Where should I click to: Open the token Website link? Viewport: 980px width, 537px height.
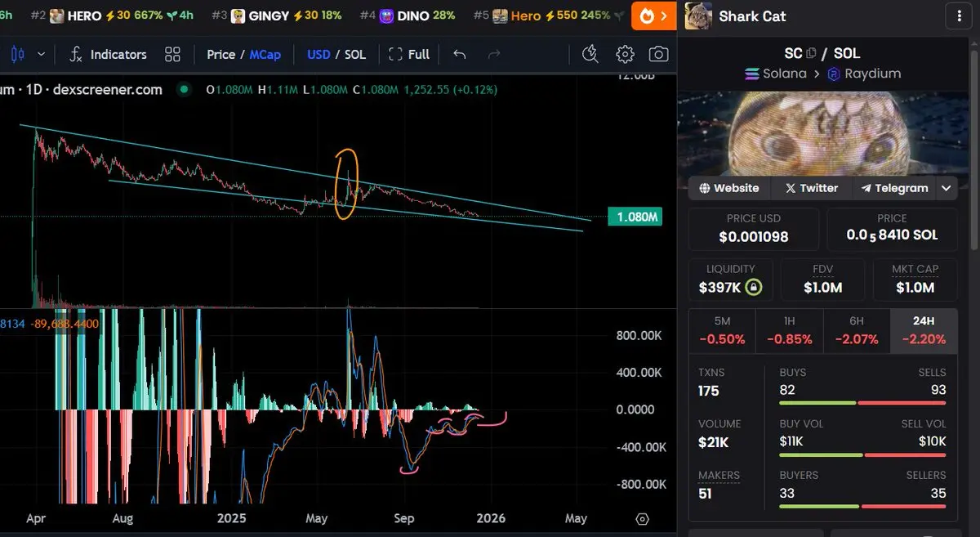(x=729, y=188)
